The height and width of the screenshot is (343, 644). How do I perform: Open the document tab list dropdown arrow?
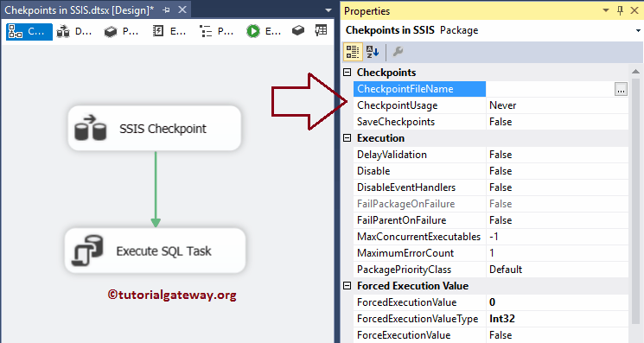pos(328,10)
